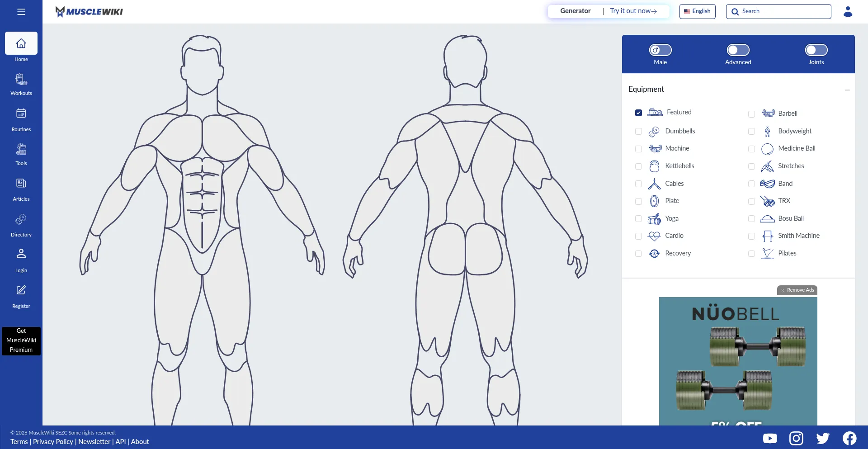Open the user account icon
This screenshot has width=868, height=449.
848,11
